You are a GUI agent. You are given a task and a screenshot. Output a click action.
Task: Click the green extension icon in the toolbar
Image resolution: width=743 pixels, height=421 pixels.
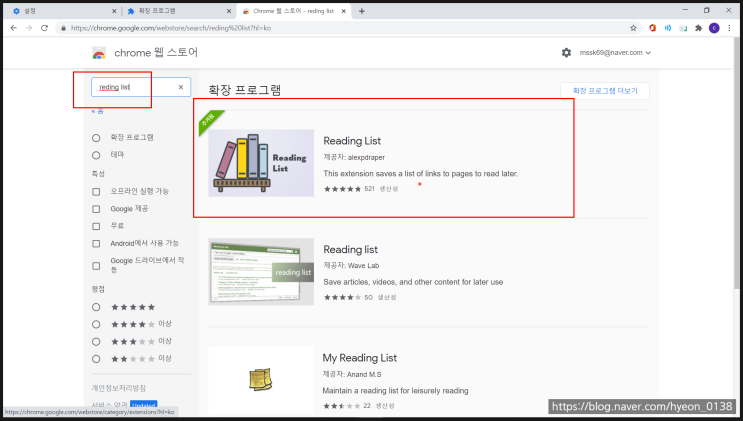point(683,28)
